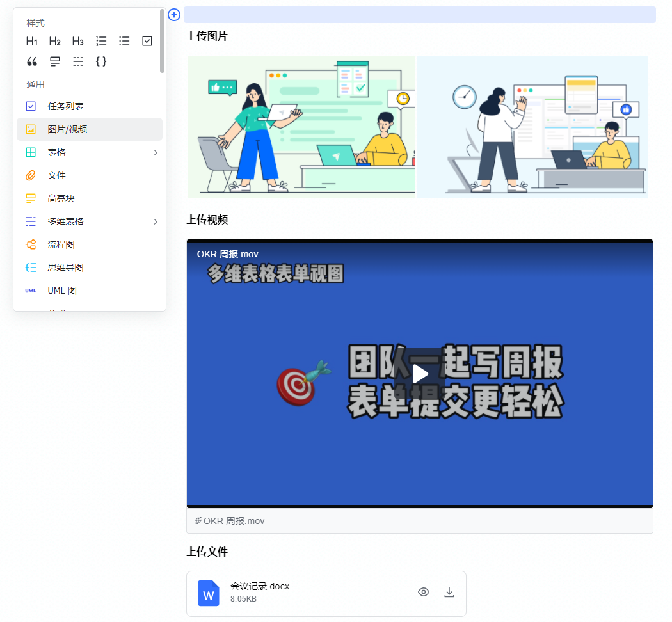
Task: Insert a callout block icon in style row
Action: click(55, 61)
